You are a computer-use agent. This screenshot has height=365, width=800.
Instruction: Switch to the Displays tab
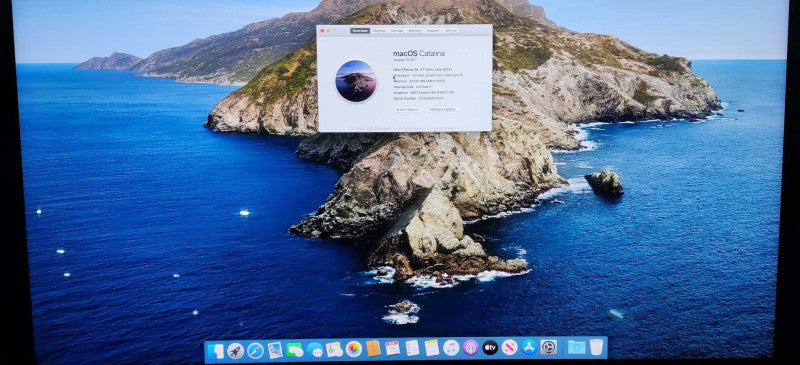[x=379, y=31]
